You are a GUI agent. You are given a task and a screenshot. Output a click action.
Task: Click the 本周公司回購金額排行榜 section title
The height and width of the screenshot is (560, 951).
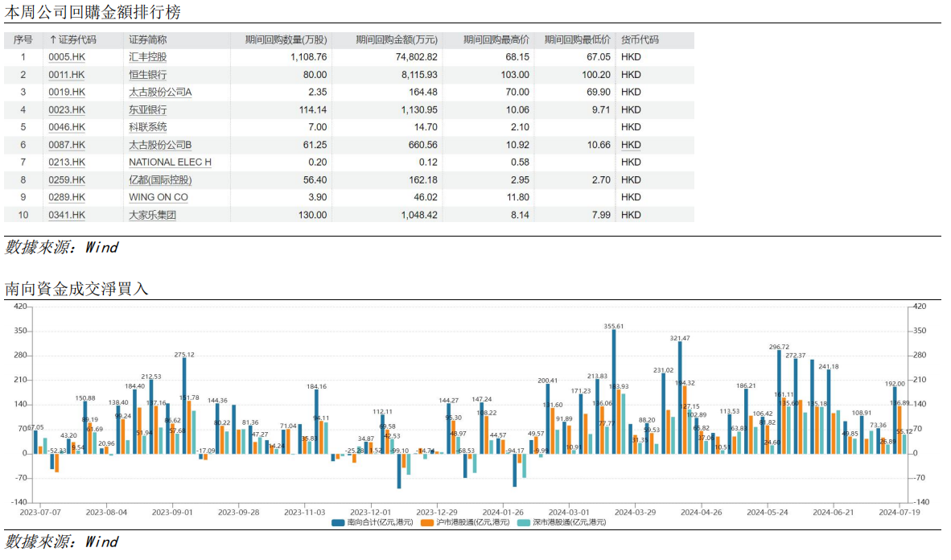pyautogui.click(x=93, y=12)
